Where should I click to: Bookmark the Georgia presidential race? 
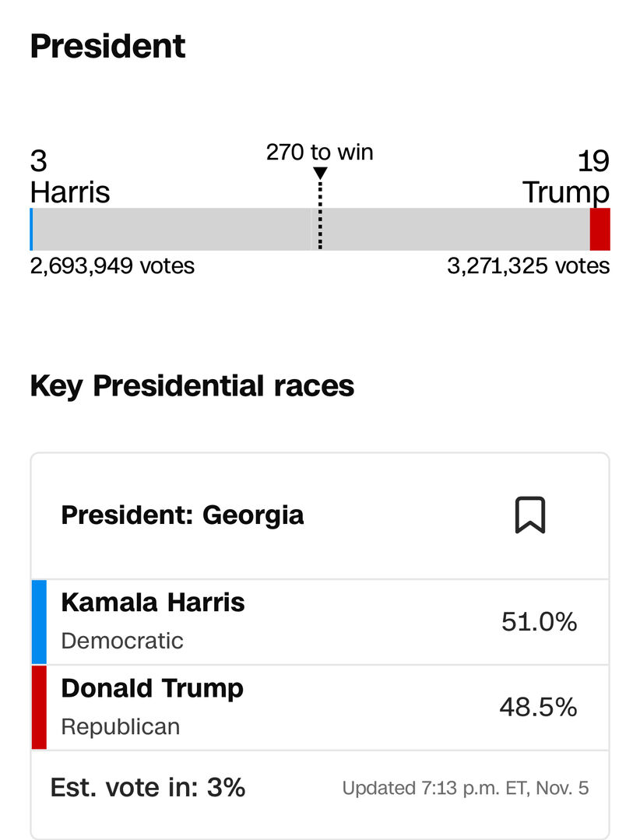[x=530, y=515]
